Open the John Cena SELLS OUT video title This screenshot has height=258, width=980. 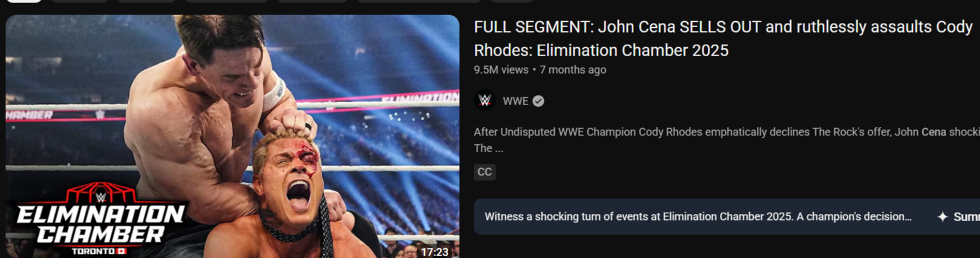click(723, 38)
